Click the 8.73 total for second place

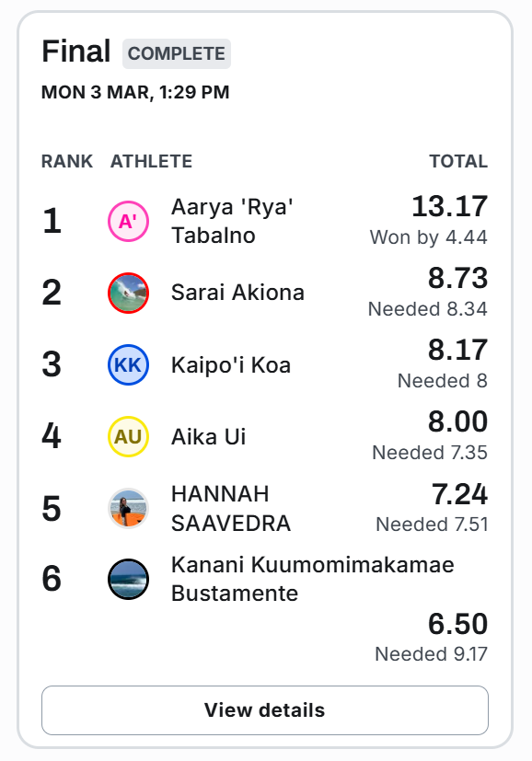(x=457, y=278)
